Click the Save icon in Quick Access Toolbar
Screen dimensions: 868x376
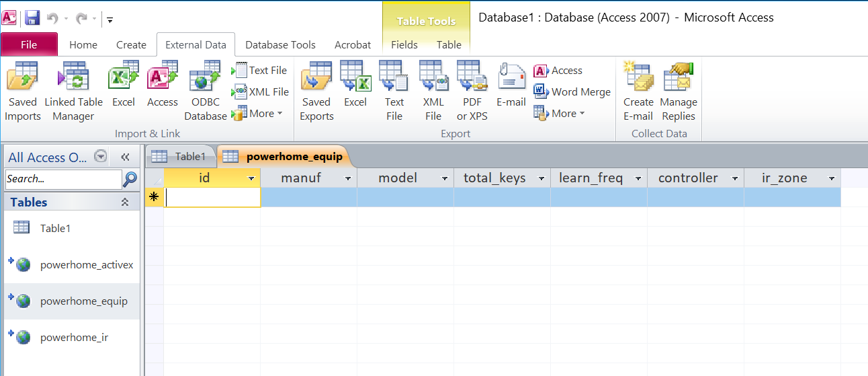tap(32, 18)
